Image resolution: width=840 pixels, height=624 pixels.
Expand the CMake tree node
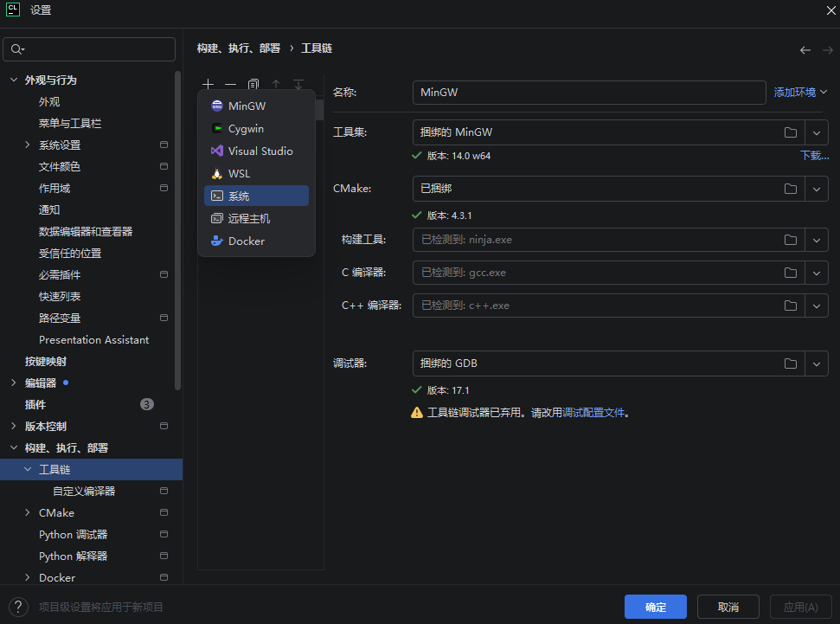[x=28, y=512]
